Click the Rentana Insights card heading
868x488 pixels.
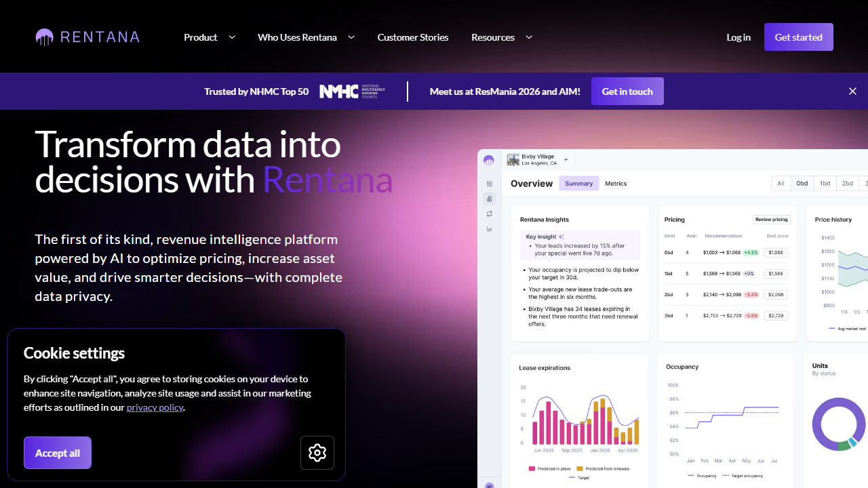tap(545, 220)
